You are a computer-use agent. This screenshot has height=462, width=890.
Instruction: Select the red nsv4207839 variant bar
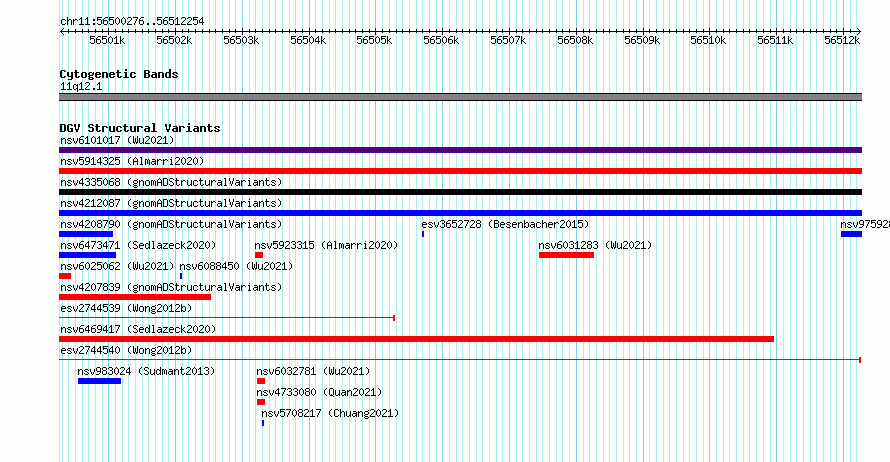135,297
